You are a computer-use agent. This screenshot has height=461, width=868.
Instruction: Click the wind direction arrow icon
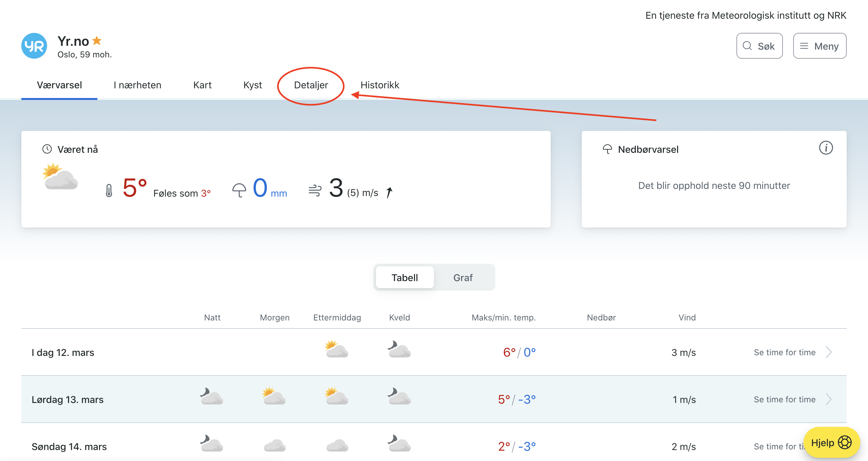[389, 192]
